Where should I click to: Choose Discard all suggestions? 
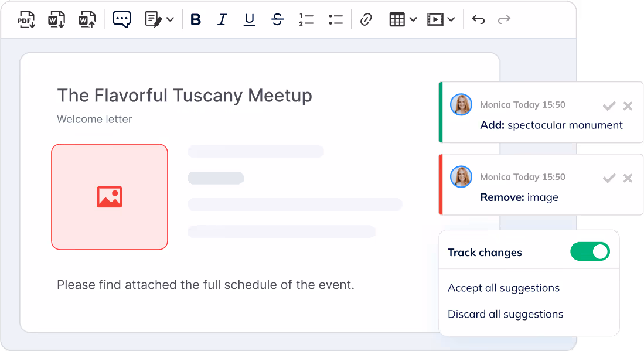coord(505,314)
